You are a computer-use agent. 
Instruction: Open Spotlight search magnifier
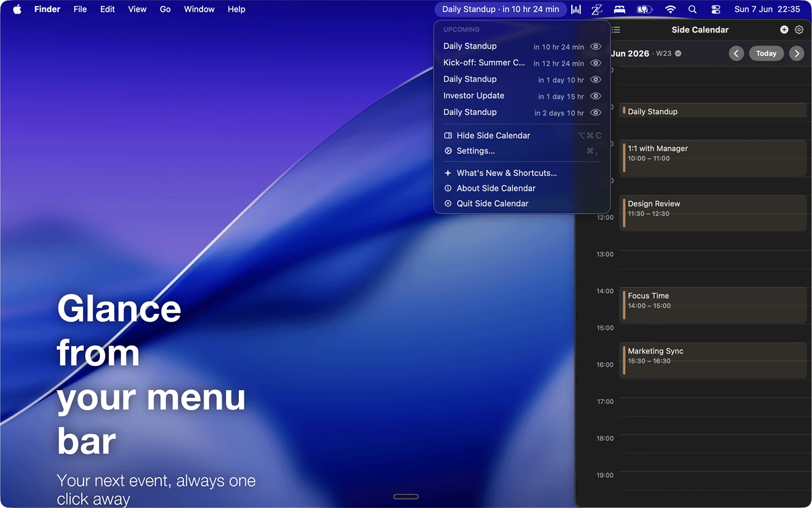693,9
